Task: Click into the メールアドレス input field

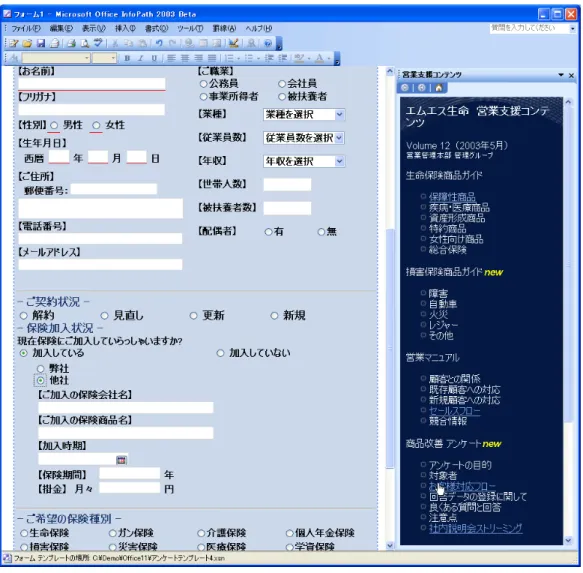Action: click(x=100, y=264)
